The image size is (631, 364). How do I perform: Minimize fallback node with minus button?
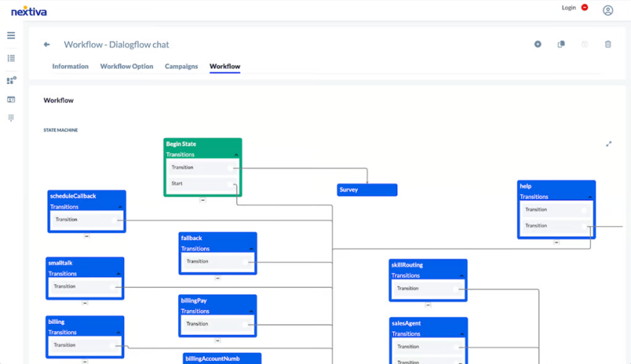click(218, 278)
